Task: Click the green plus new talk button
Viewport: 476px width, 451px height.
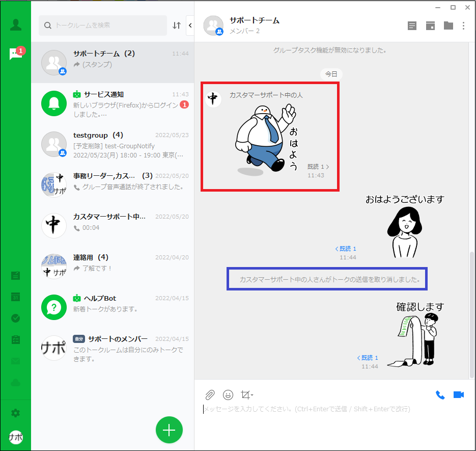Action: pyautogui.click(x=169, y=430)
